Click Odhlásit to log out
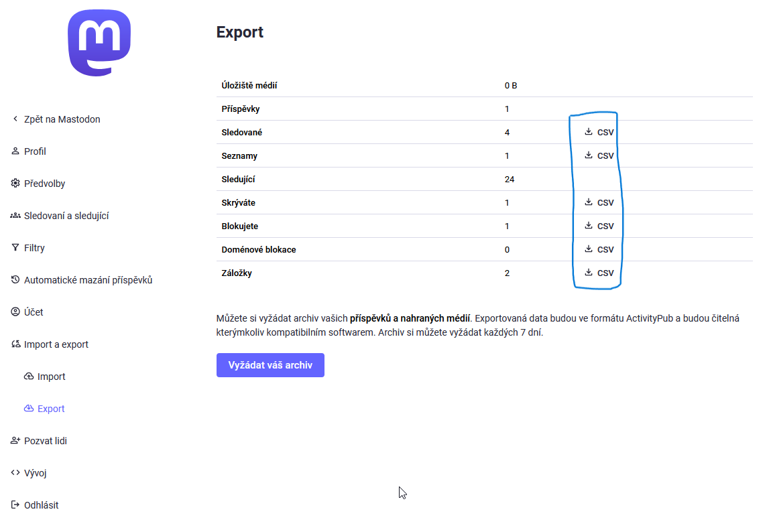 41,505
